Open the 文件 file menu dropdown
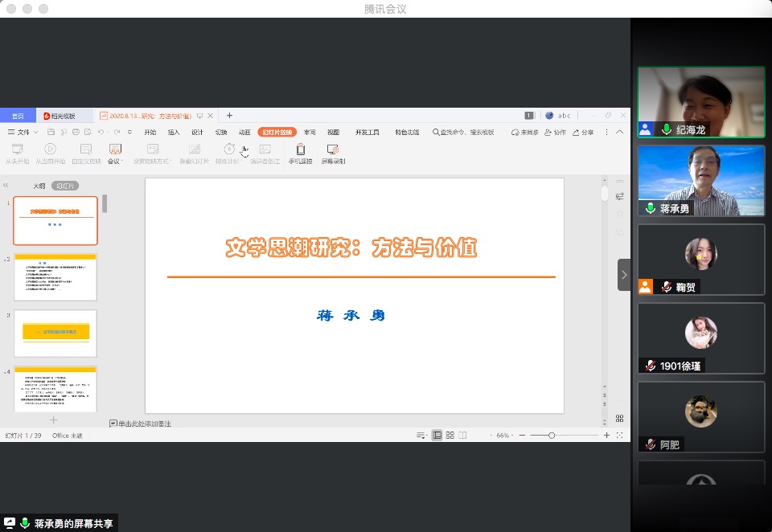Image resolution: width=772 pixels, height=532 pixels. pos(23,132)
